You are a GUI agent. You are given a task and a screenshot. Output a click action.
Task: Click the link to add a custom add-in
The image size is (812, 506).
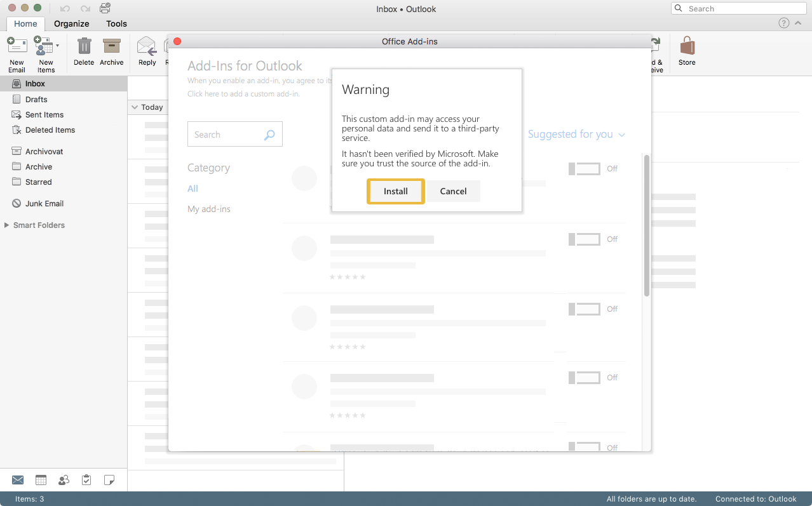pos(243,94)
